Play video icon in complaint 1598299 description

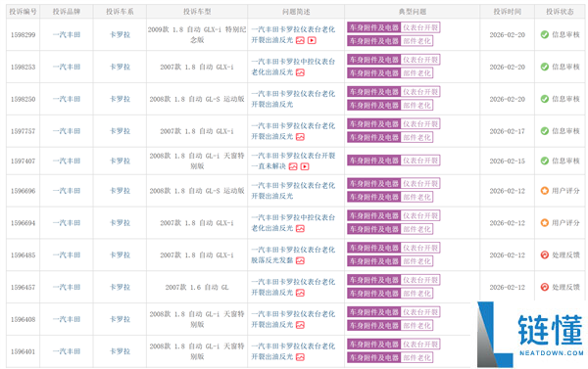coord(312,40)
